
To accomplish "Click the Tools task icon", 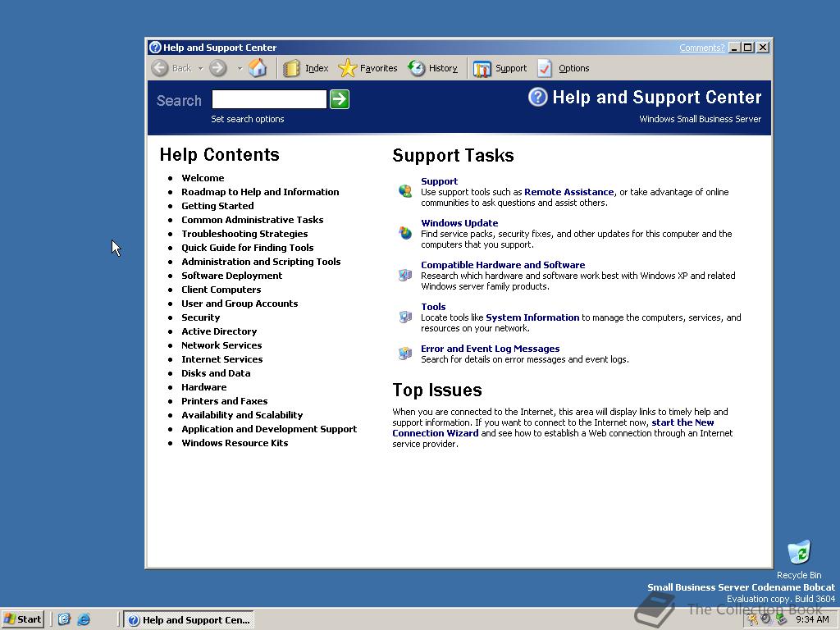I will pos(405,317).
